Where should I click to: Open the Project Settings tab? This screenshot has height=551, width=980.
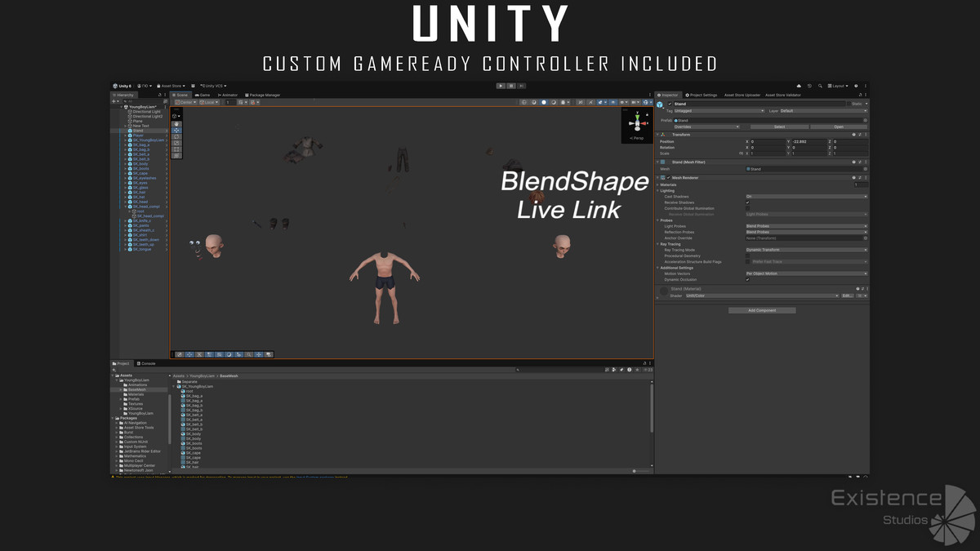[702, 95]
